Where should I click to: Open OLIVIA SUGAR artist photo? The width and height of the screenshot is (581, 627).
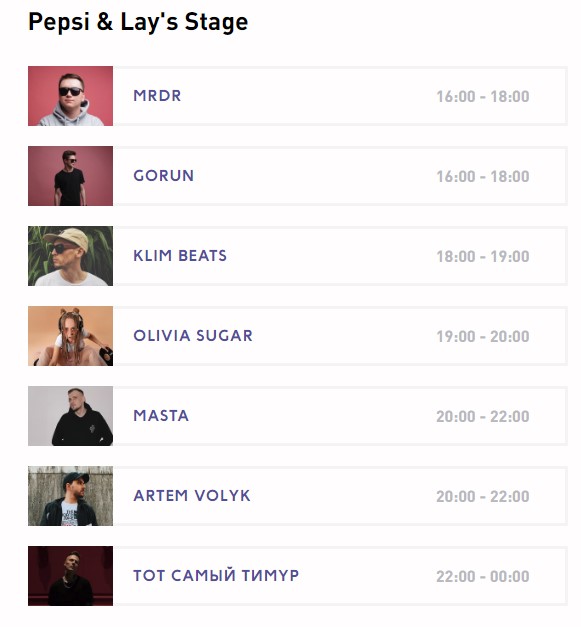coord(70,336)
